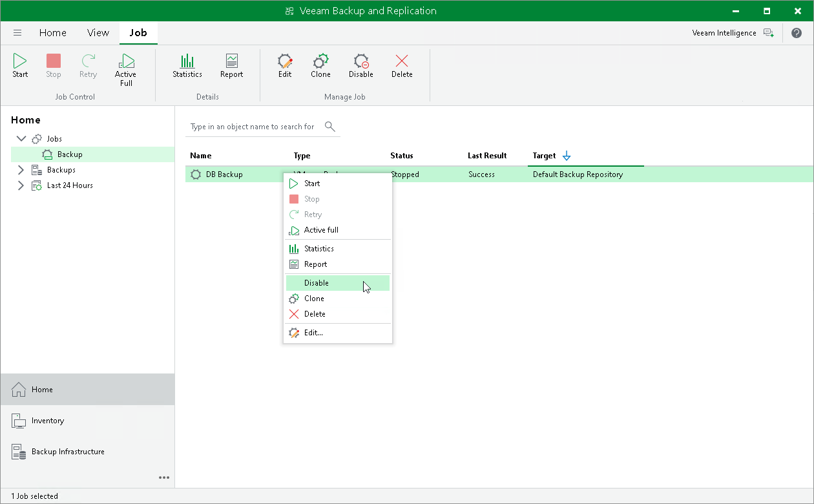Viewport: 814px width, 504px height.
Task: Click the Backups node icon in tree
Action: (37, 170)
